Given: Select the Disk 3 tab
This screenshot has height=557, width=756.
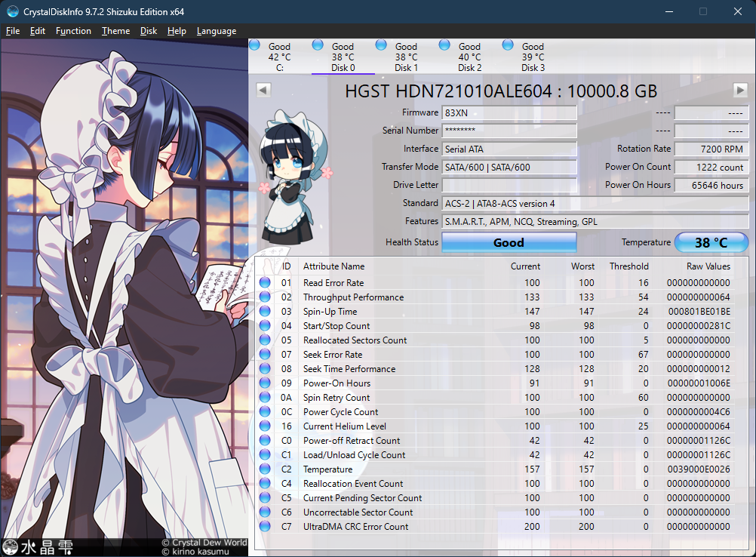Looking at the screenshot, I should click(533, 57).
